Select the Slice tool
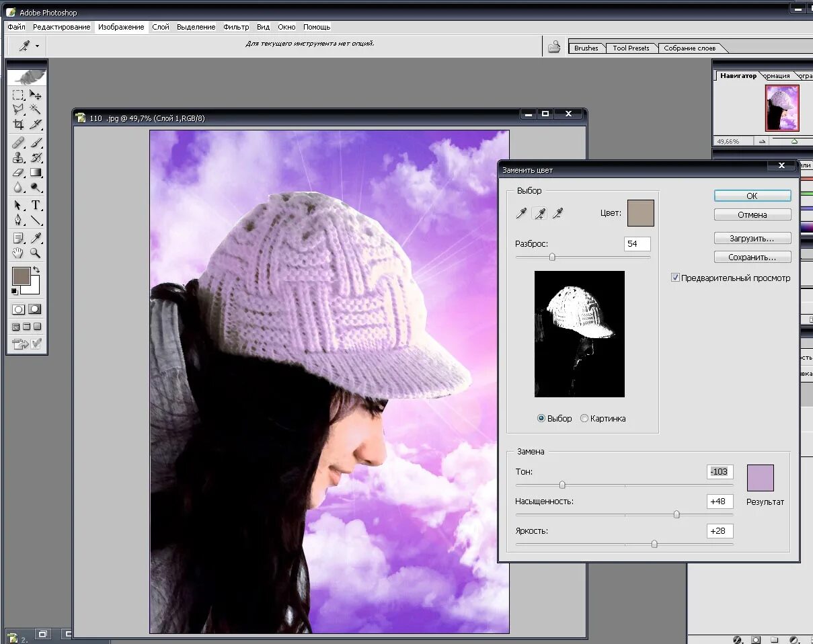 36,124
